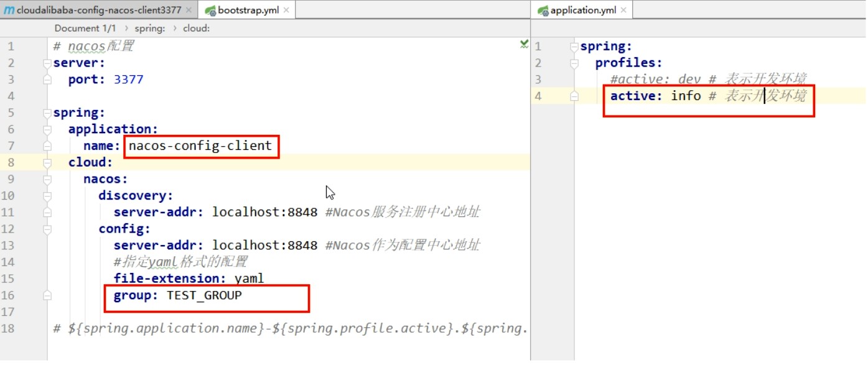Click the '# 表示开发环境' comment on line 4
This screenshot has width=868, height=365.
pos(757,96)
